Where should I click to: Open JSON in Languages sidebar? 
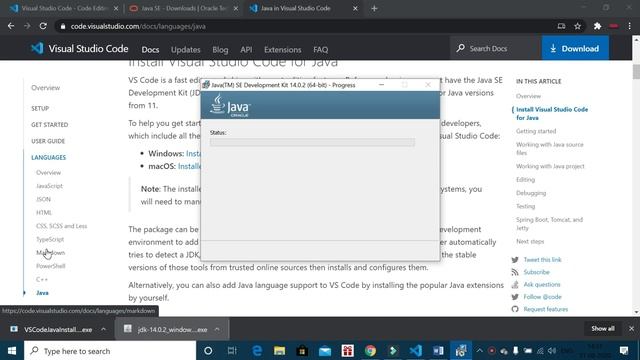(43, 199)
